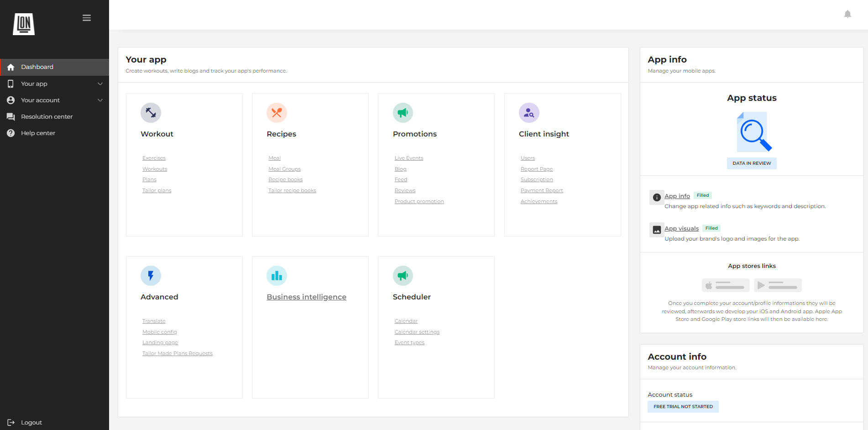Image resolution: width=868 pixels, height=430 pixels.
Task: Open the Live Events link
Action: point(408,158)
